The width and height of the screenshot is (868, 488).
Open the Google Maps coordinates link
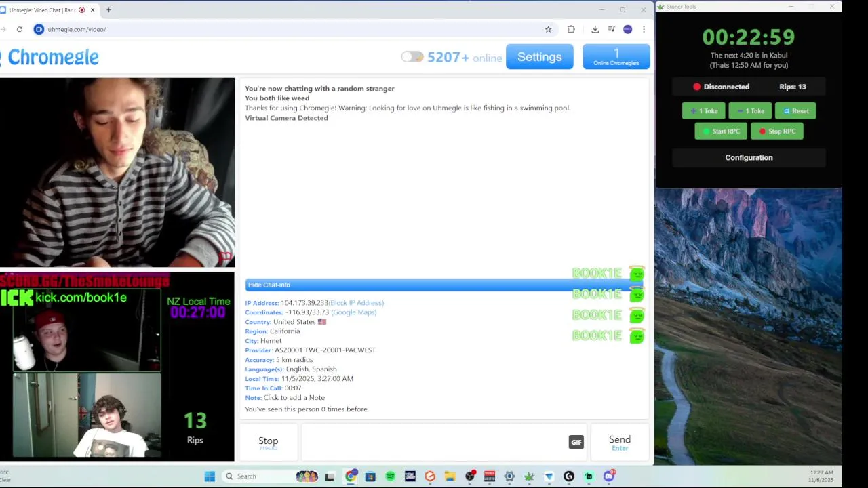pyautogui.click(x=354, y=312)
